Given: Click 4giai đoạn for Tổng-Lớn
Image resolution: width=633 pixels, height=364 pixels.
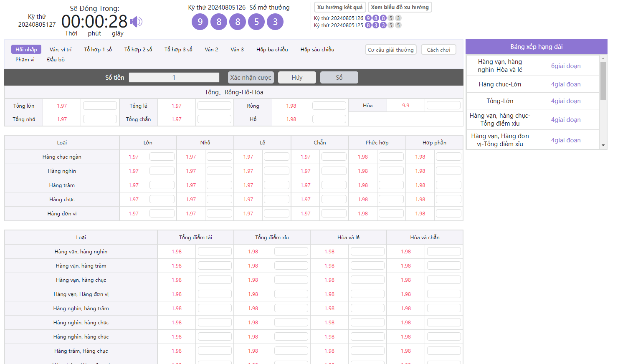Looking at the screenshot, I should click(566, 101).
